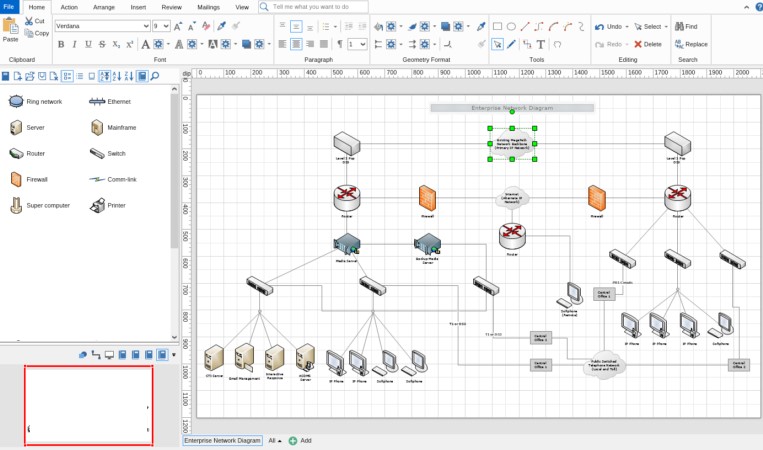Click the Paste button
This screenshot has width=763, height=450.
pos(10,30)
